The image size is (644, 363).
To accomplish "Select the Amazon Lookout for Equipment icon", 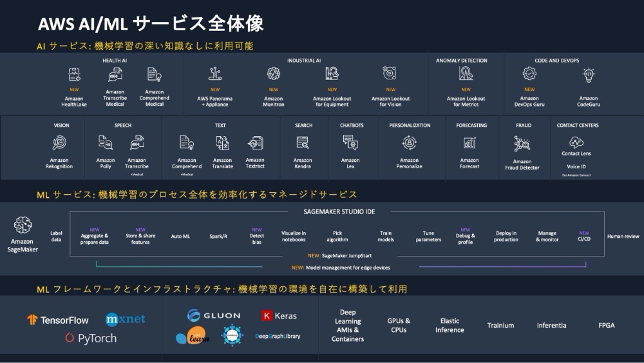I will pyautogui.click(x=332, y=74).
